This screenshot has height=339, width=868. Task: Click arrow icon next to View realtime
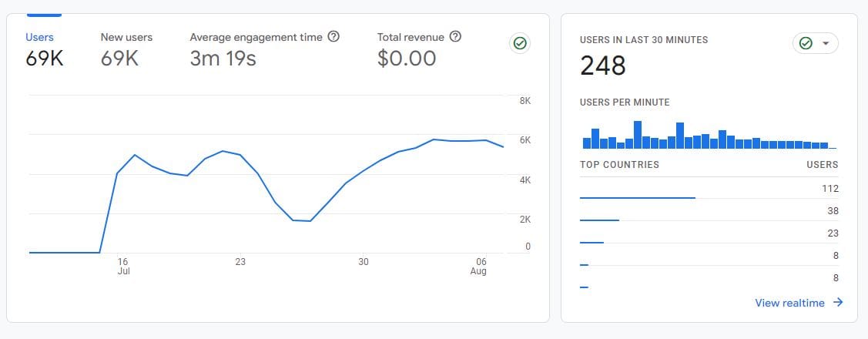point(838,303)
